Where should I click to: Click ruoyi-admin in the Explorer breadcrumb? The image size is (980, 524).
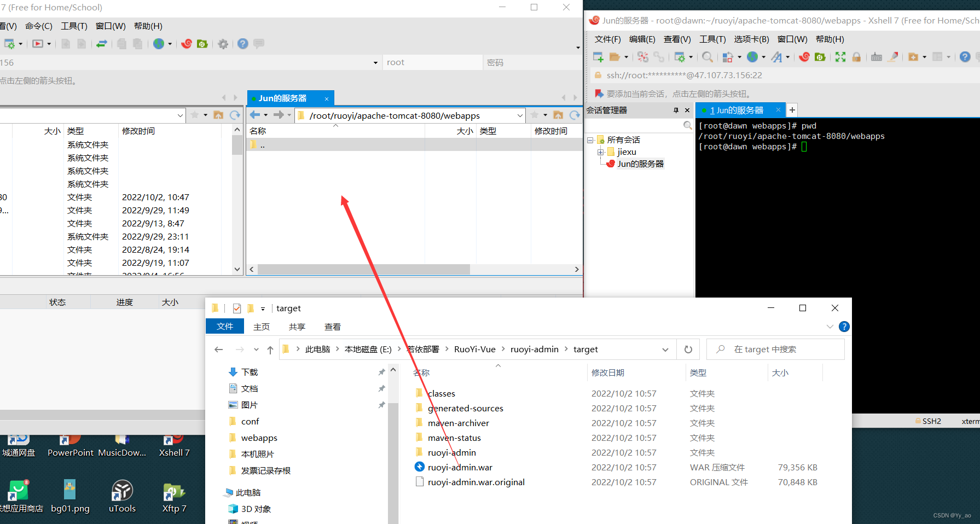click(535, 350)
